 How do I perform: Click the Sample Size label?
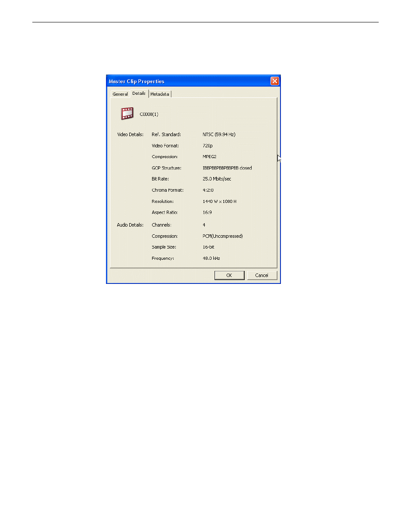pos(164,247)
